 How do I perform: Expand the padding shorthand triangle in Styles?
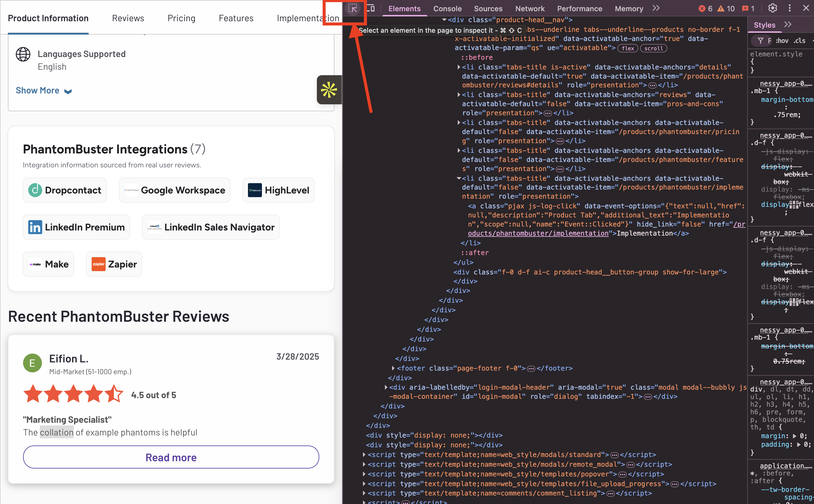click(x=799, y=444)
